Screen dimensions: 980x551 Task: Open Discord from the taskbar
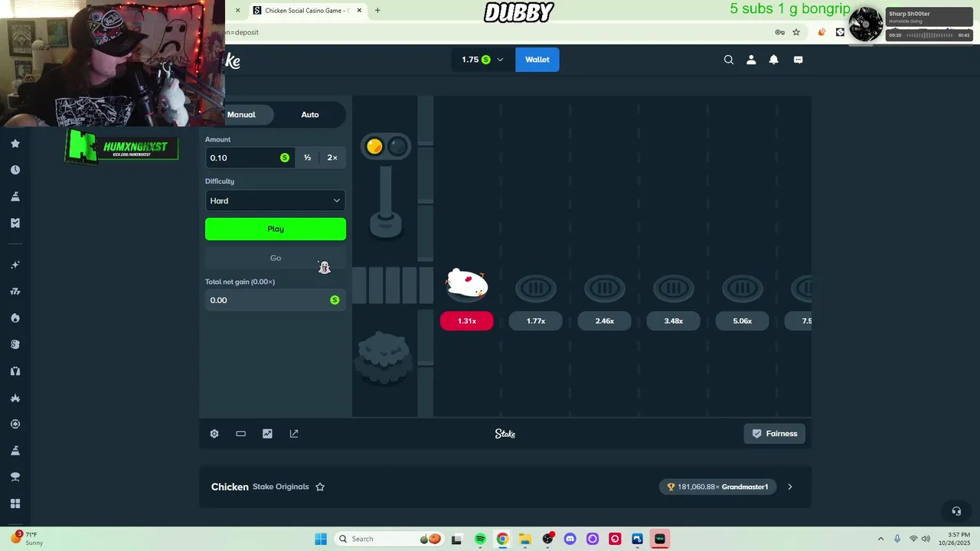click(x=570, y=539)
